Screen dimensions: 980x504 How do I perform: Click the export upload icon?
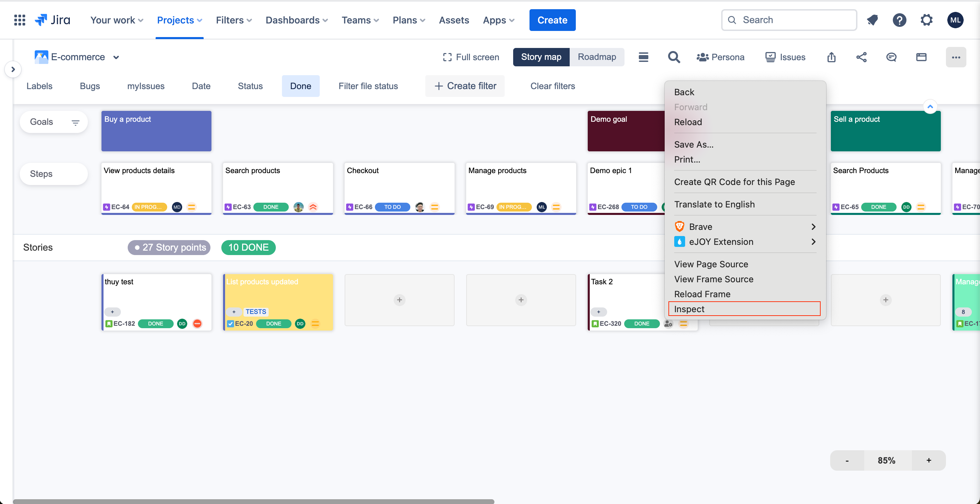point(831,57)
